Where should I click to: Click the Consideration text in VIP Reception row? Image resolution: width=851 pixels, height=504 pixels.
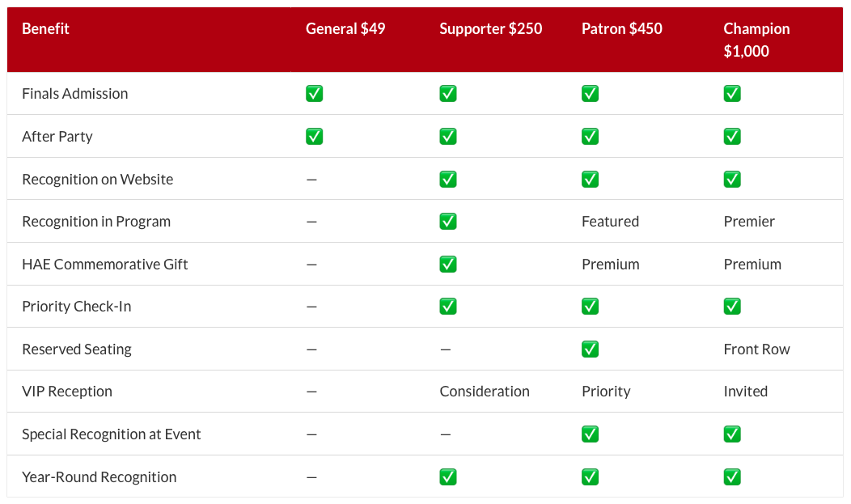[x=484, y=392]
